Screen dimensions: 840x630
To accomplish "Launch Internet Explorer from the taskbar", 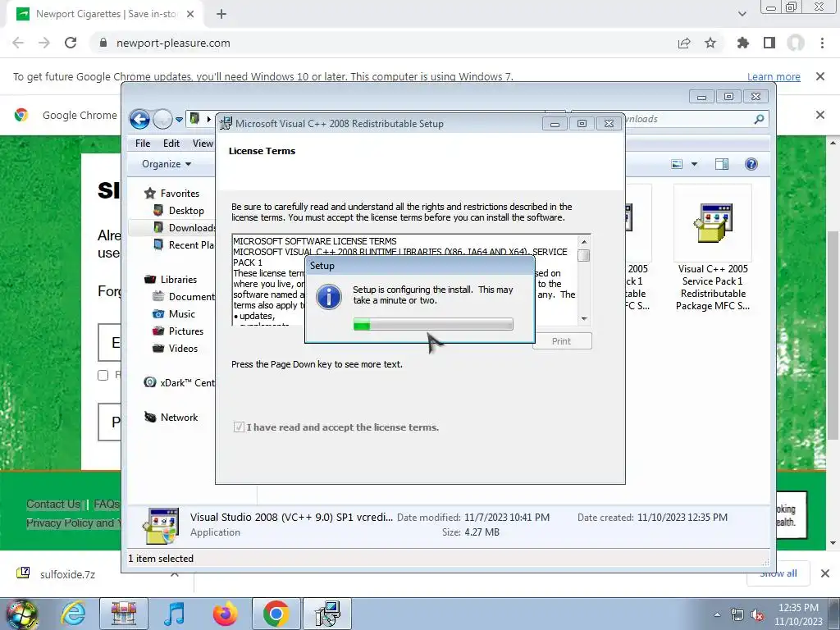I will pos(73,614).
